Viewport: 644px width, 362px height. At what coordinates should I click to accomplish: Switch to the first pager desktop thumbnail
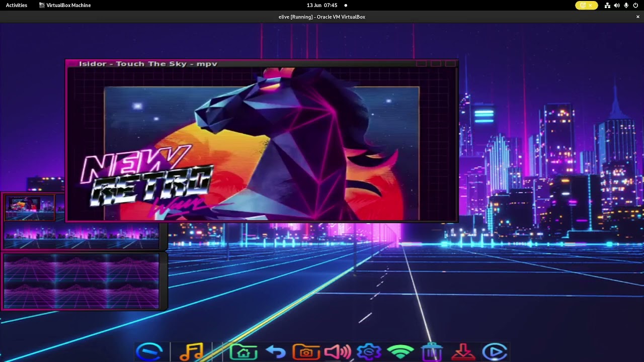click(x=30, y=208)
